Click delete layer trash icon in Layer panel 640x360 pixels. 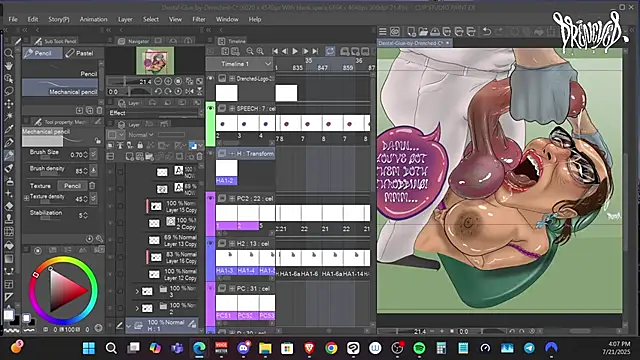click(199, 156)
